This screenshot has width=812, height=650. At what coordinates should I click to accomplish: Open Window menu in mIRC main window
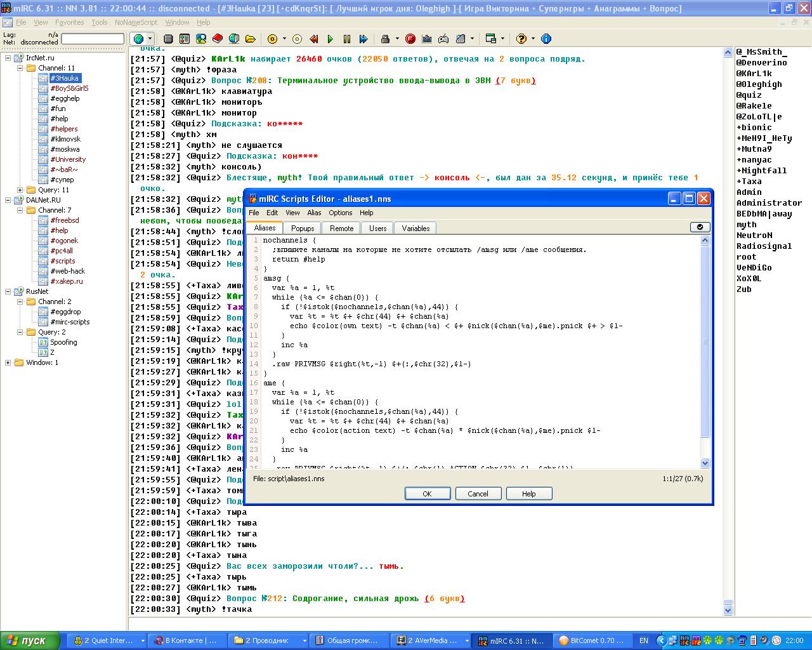click(177, 22)
